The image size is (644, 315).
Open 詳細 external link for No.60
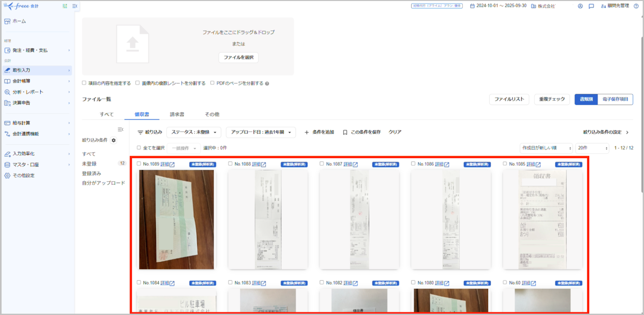(528, 283)
